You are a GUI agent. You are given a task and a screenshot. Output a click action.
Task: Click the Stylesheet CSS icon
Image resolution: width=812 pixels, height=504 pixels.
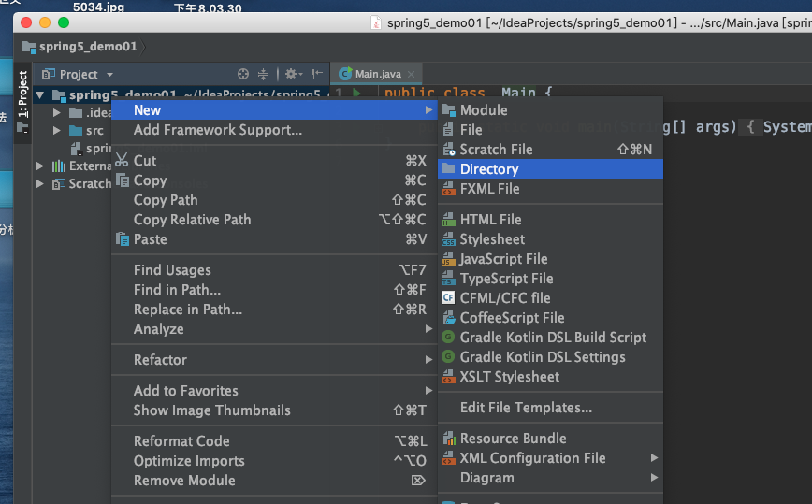pyautogui.click(x=448, y=239)
